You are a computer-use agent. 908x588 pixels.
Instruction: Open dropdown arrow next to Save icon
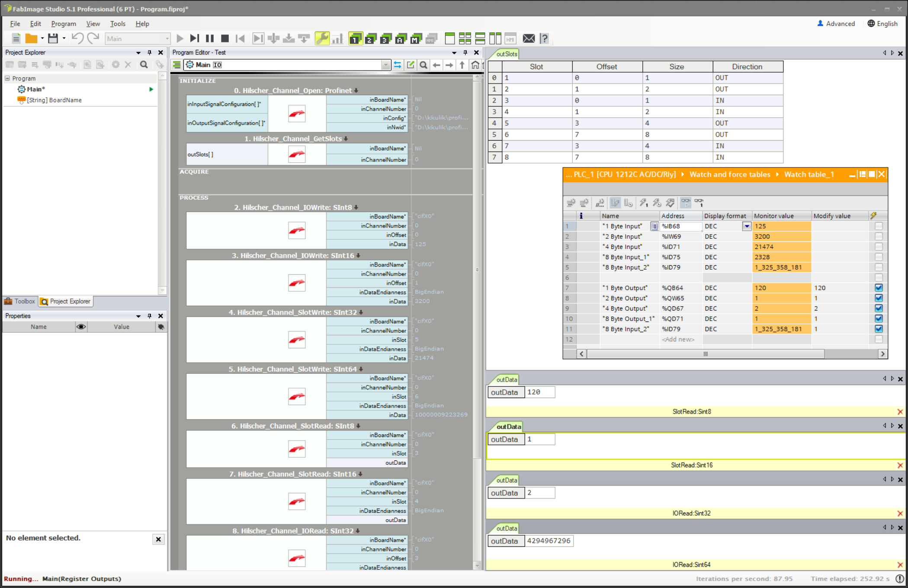[x=64, y=39]
